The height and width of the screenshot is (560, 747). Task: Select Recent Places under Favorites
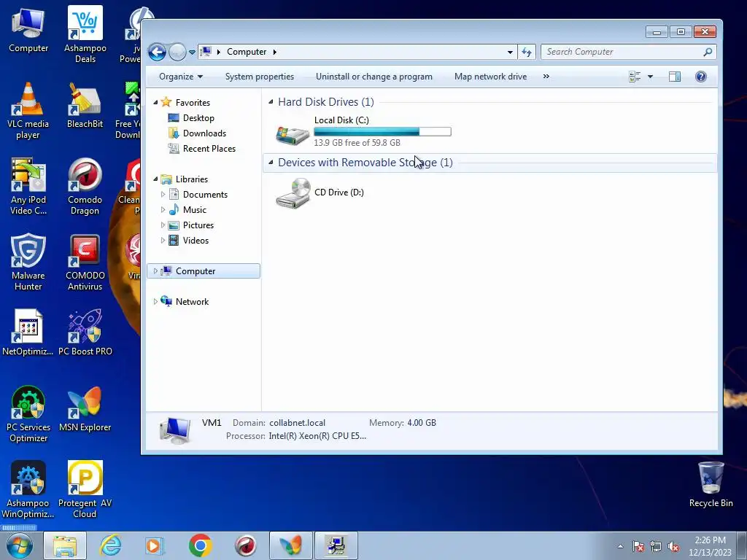click(x=209, y=149)
